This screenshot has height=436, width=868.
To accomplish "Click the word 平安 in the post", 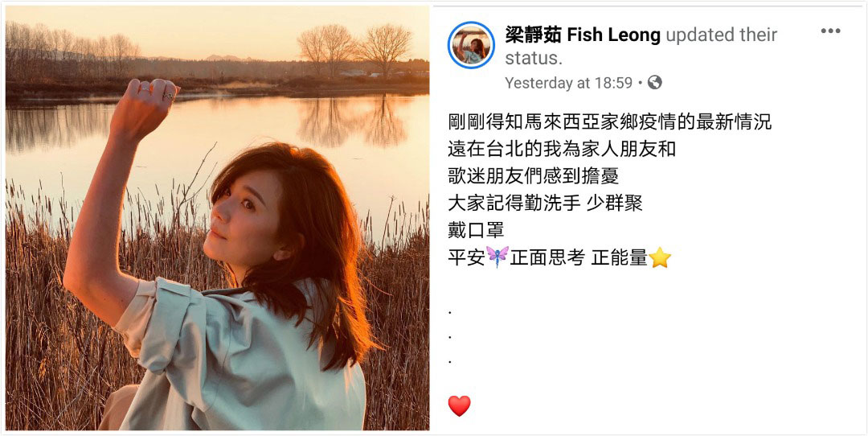I will [467, 257].
